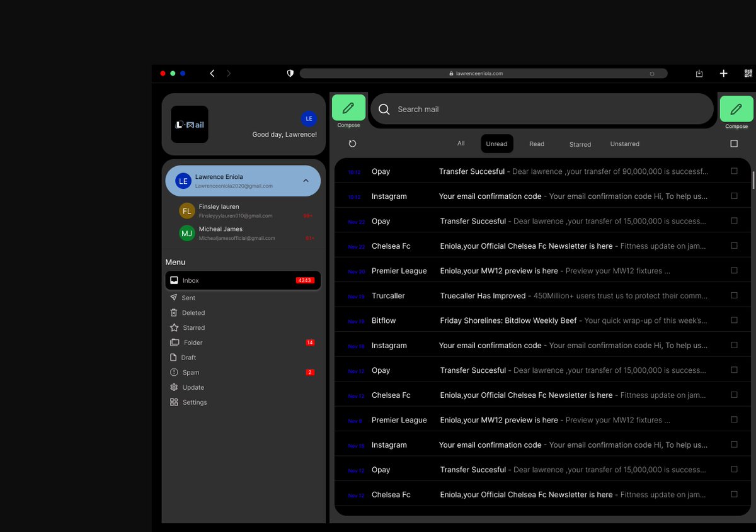This screenshot has height=532, width=756.
Task: Open the Spam warning icon
Action: 174,372
